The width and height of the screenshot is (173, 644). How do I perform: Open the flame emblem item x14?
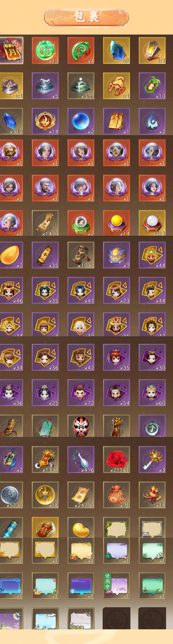45,121
